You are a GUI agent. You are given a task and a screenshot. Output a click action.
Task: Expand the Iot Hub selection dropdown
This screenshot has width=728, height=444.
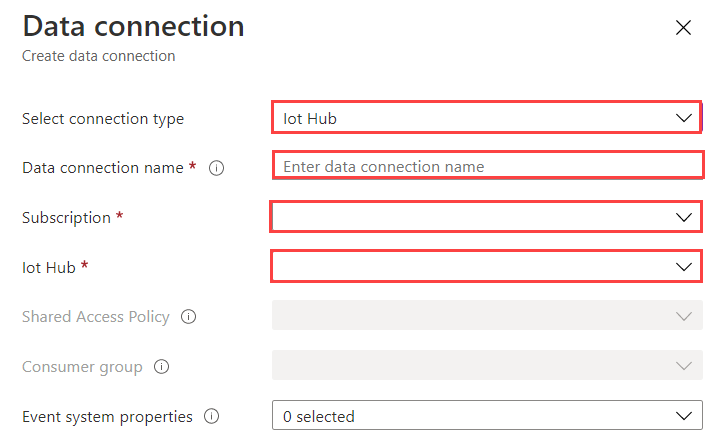click(x=486, y=267)
